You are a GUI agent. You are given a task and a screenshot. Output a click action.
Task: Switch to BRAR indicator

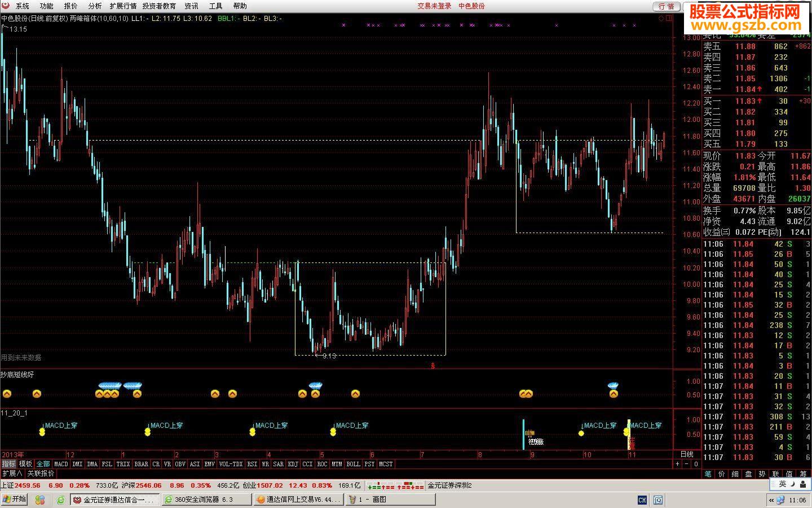141,464
